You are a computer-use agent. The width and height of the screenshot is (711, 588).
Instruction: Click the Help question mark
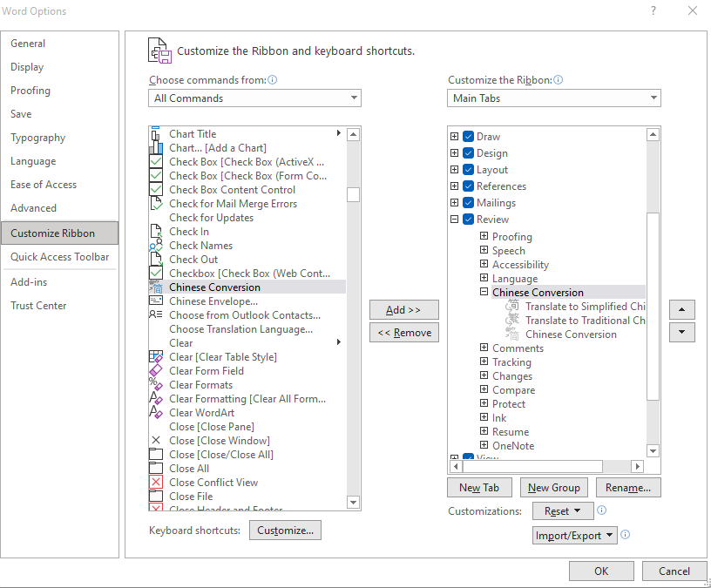[x=653, y=10]
